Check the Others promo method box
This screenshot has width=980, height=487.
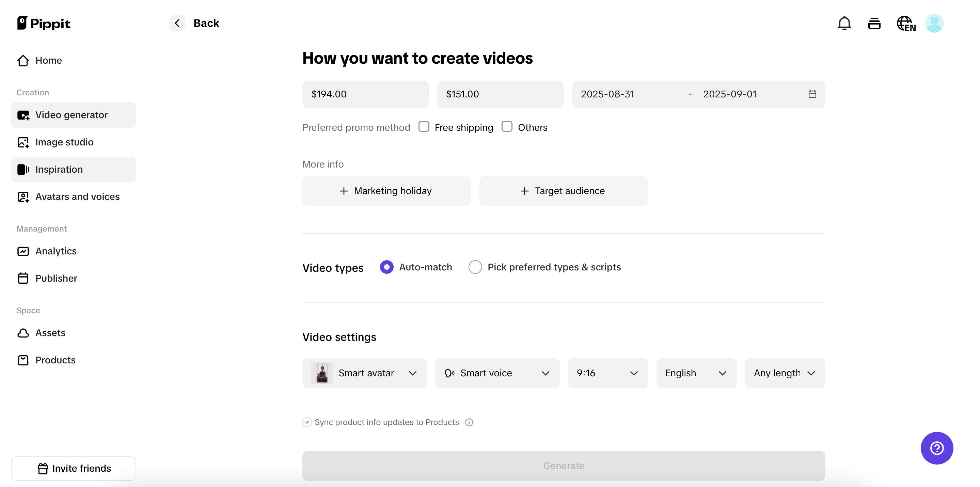[x=507, y=127]
